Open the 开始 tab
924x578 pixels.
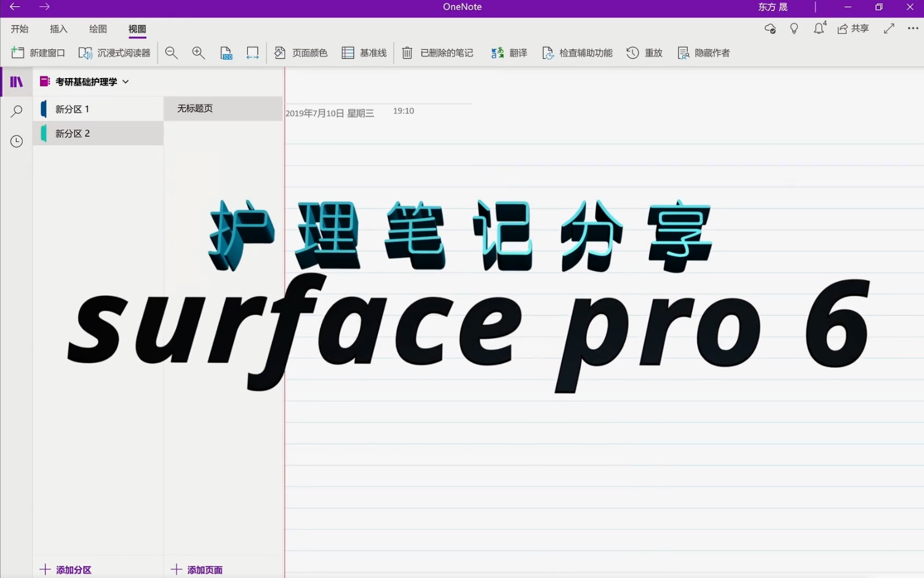[20, 29]
